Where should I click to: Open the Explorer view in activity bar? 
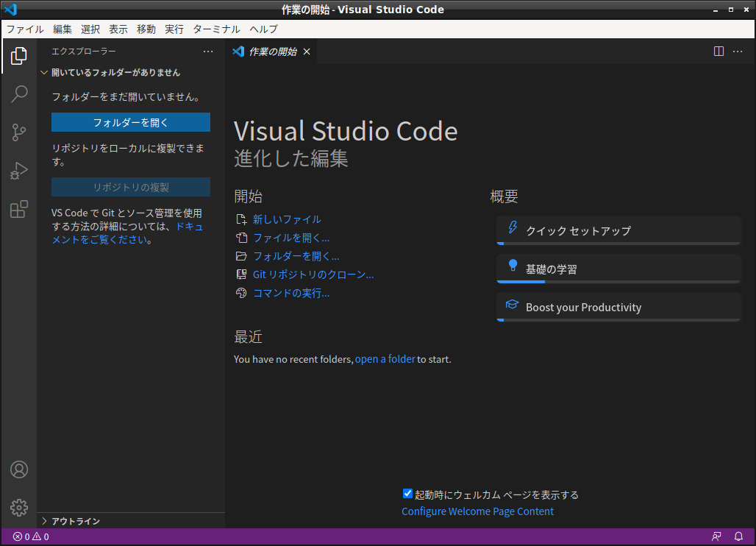[x=19, y=56]
